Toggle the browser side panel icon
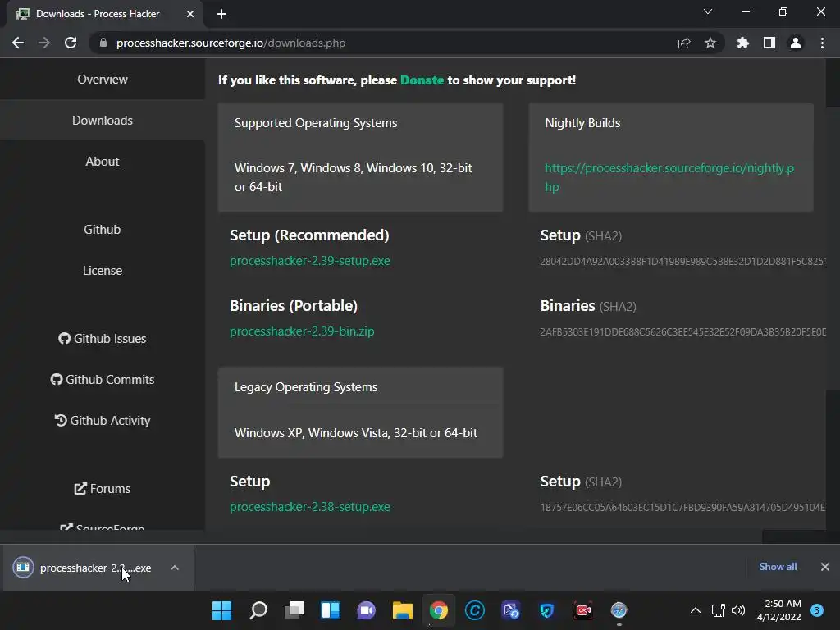The width and height of the screenshot is (840, 630). tap(769, 43)
